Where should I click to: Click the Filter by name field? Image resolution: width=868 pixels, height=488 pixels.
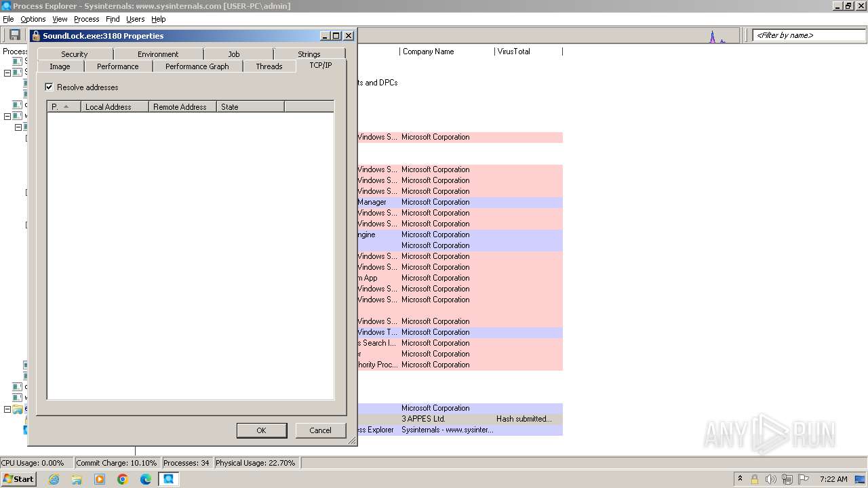[x=809, y=35]
